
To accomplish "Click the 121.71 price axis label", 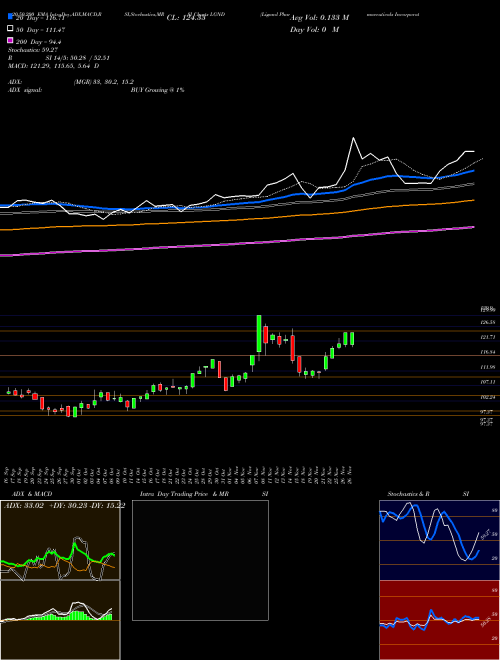I will coord(488,337).
